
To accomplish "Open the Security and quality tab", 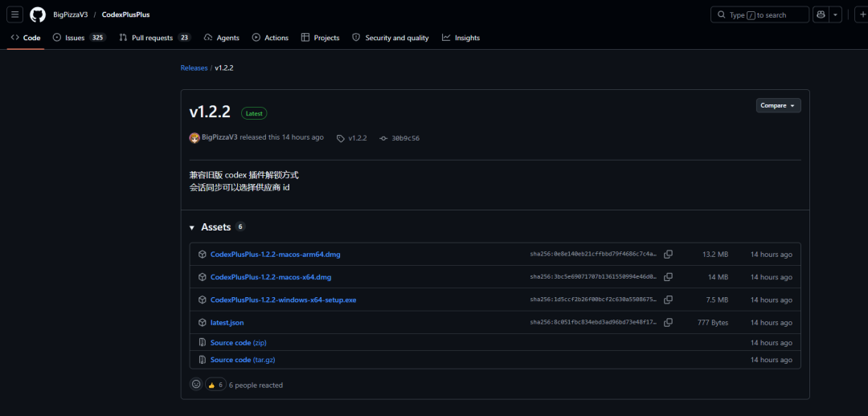I will 391,38.
